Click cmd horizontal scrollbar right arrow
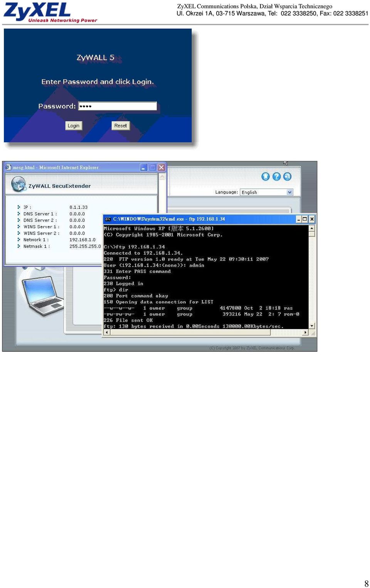370x588 pixels. [x=306, y=332]
